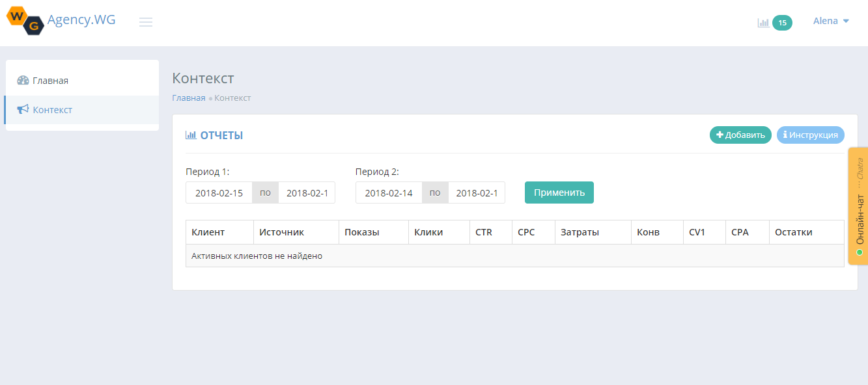Select the megaphone icon beside Контекст
The width and height of the screenshot is (868, 385).
click(x=22, y=109)
